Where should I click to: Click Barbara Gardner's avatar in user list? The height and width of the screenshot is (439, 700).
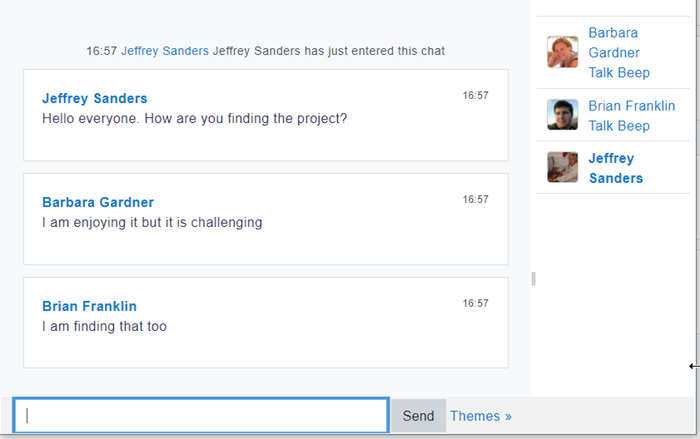(x=562, y=52)
